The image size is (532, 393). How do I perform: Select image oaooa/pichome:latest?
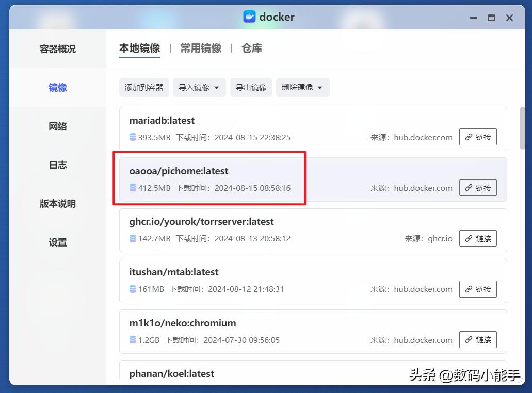pyautogui.click(x=313, y=179)
